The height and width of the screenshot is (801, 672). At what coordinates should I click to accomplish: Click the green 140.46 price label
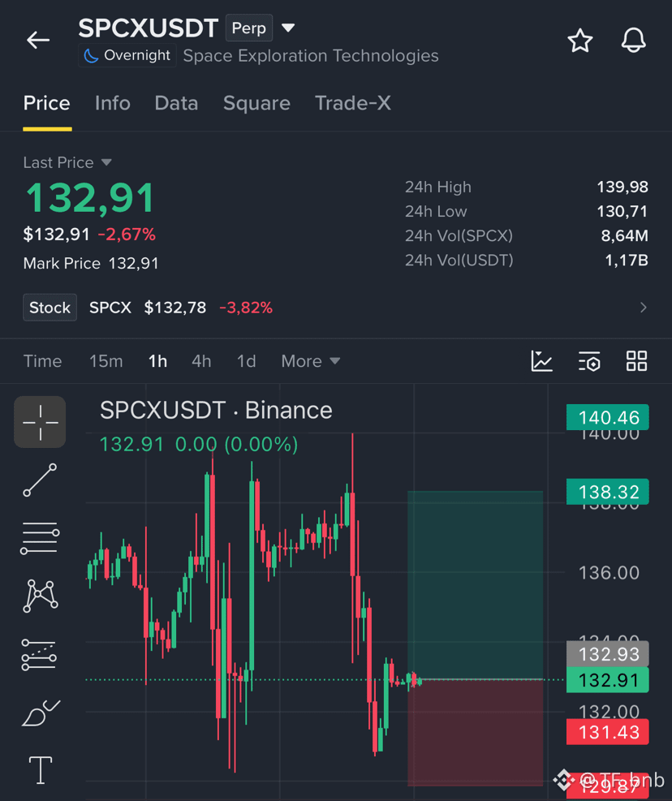[x=608, y=417]
